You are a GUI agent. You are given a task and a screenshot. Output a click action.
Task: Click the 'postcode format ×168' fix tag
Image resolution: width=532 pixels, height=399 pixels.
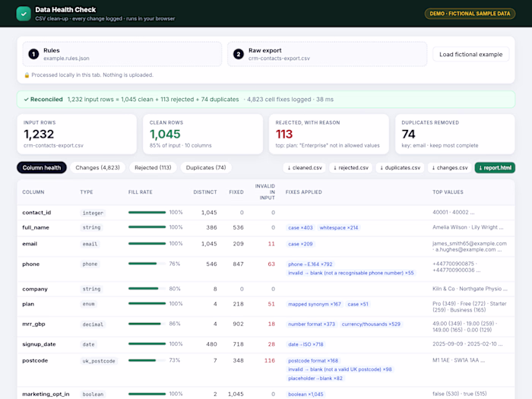click(x=313, y=361)
